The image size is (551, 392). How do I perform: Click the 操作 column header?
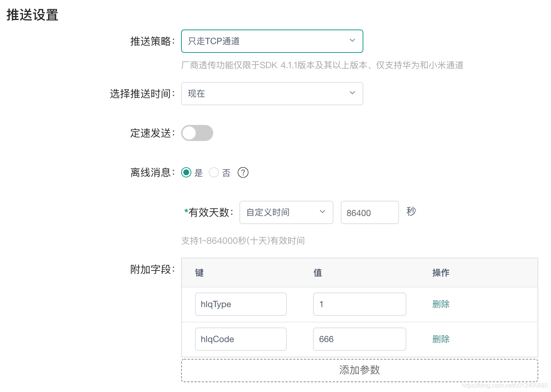pos(441,273)
